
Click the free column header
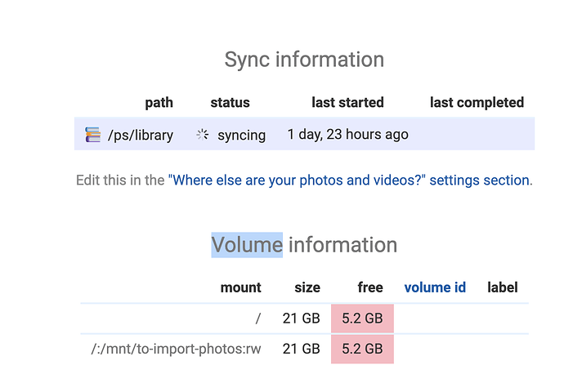point(370,287)
